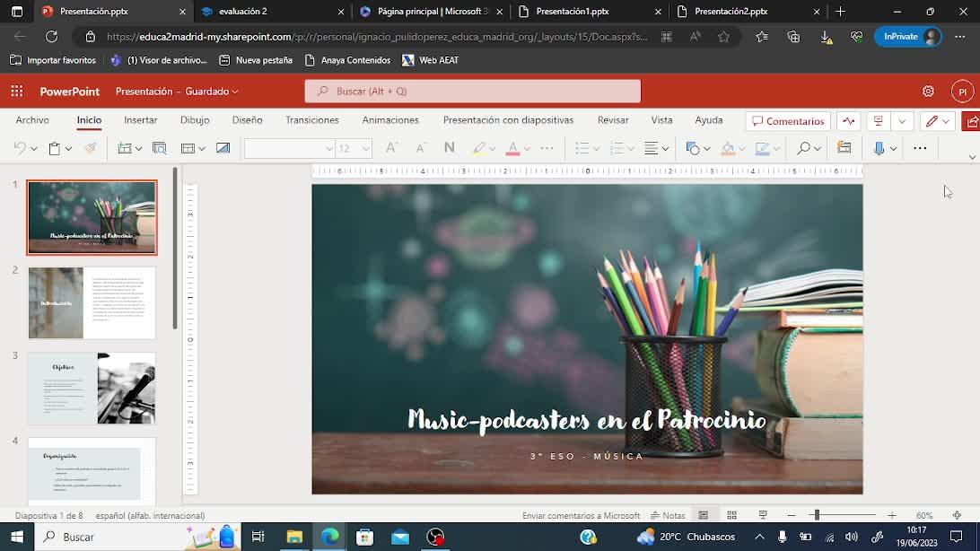The width and height of the screenshot is (980, 551).
Task: Toggle bold text formatting
Action: click(449, 148)
